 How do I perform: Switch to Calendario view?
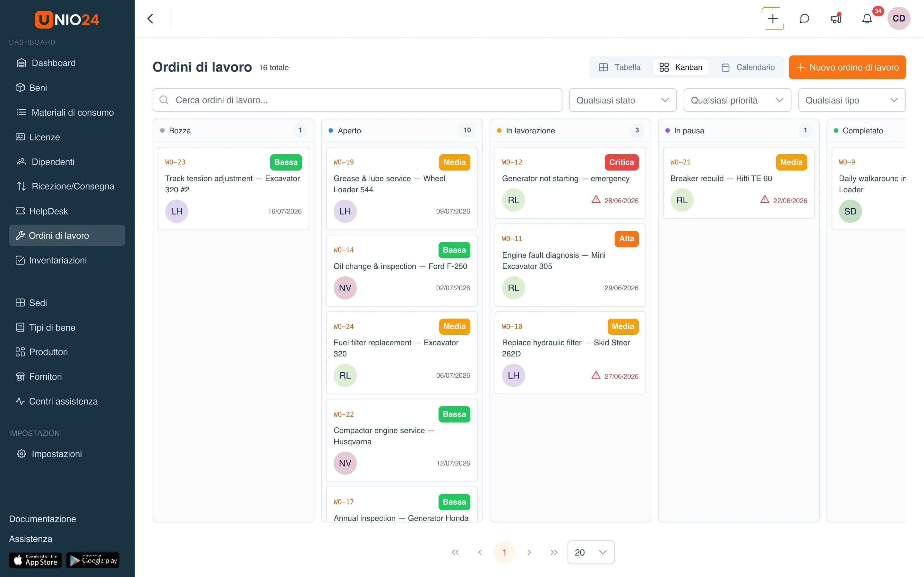pos(748,67)
